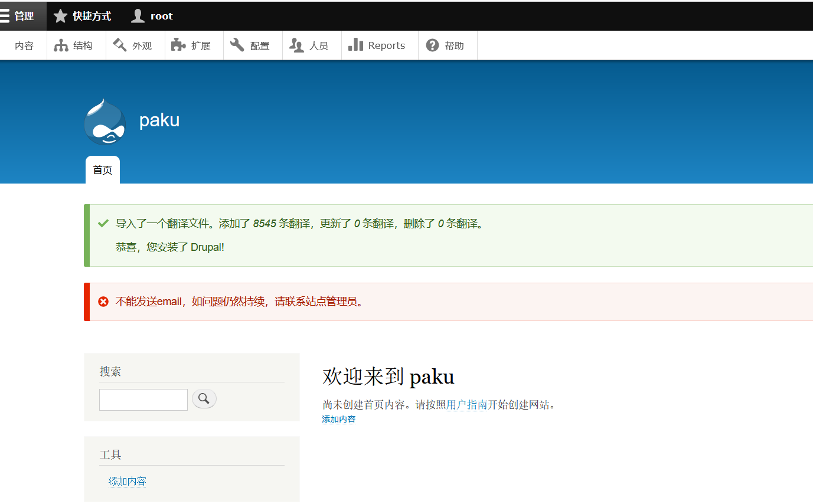
Task: Click the Drupal drop logo
Action: click(x=105, y=122)
